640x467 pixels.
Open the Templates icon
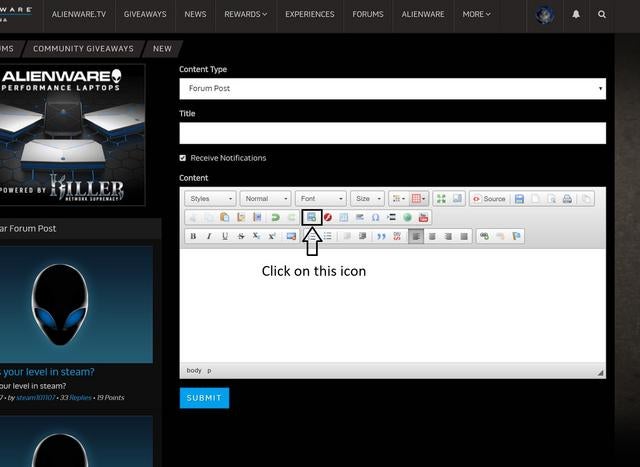pyautogui.click(x=587, y=199)
